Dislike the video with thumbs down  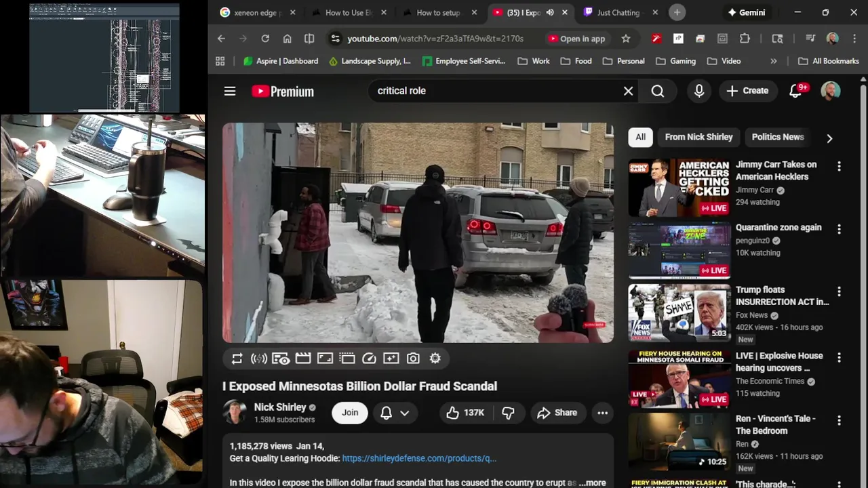[508, 413]
